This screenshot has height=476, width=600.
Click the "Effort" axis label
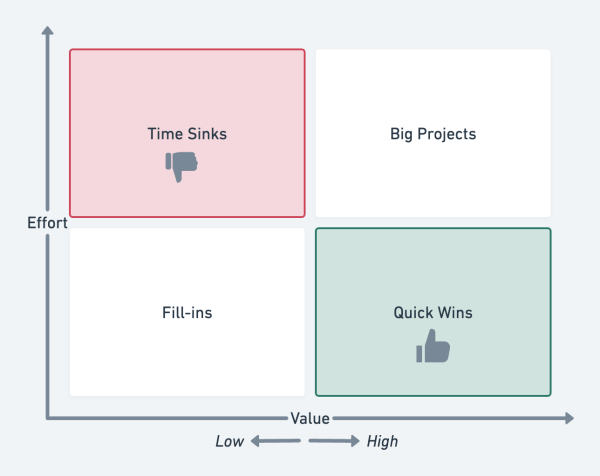[47, 223]
